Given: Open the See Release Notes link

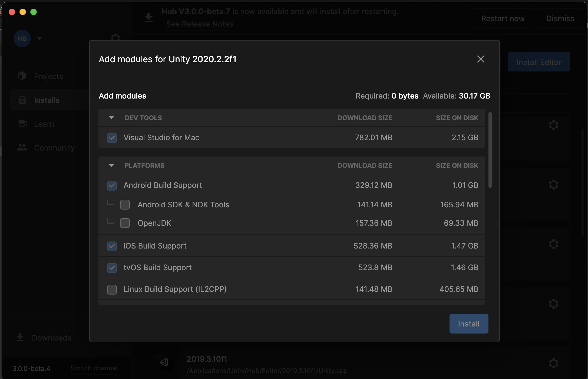Looking at the screenshot, I should click(x=200, y=24).
